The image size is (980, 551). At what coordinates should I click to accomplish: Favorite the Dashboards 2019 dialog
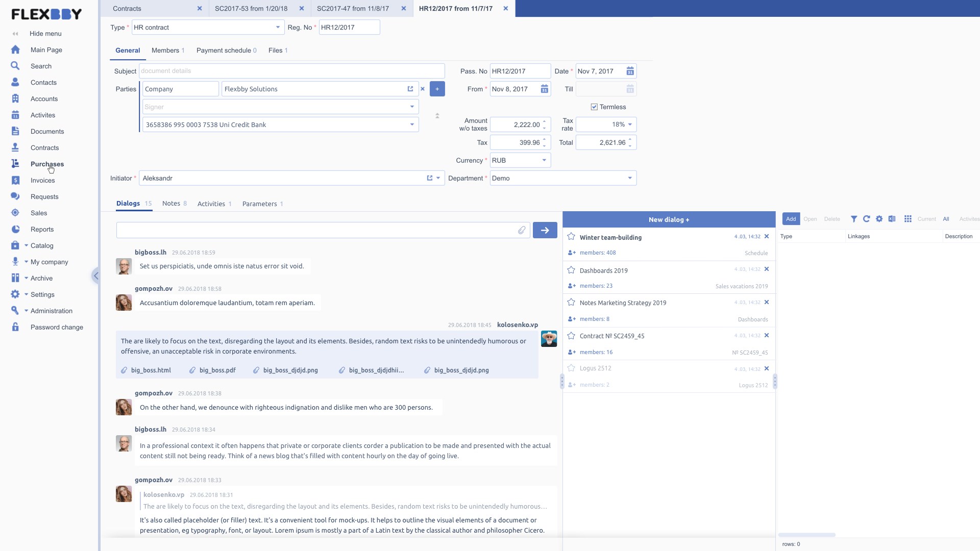571,270
